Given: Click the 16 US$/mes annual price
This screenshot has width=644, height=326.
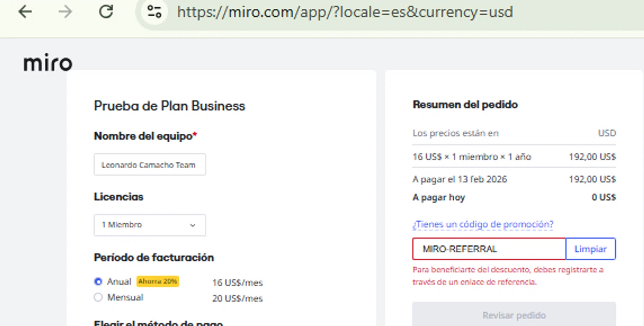Looking at the screenshot, I should click(237, 283).
